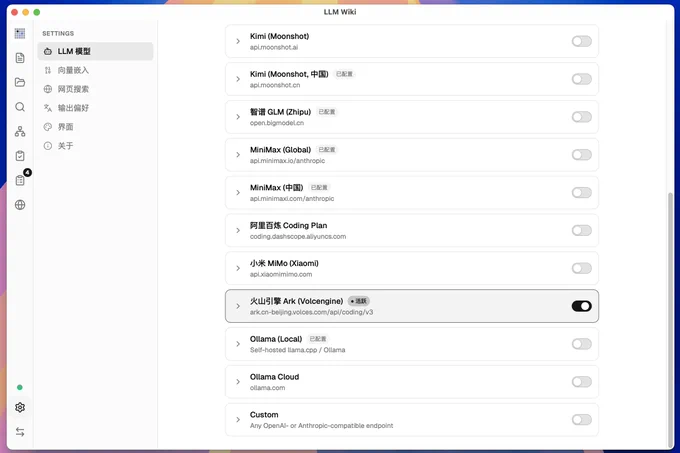This screenshot has width=680, height=453.
Task: Expand the Custom provider chevron
Action: click(x=238, y=419)
